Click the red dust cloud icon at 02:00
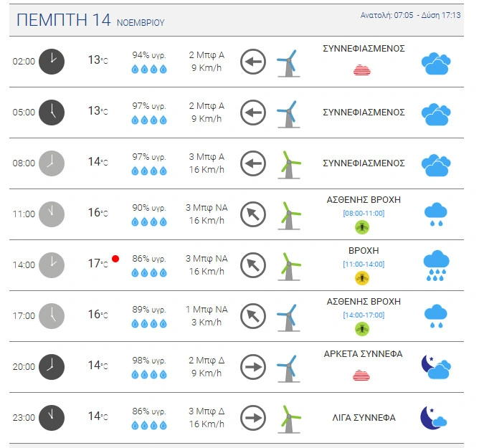This screenshot has height=448, width=479. pos(364,70)
